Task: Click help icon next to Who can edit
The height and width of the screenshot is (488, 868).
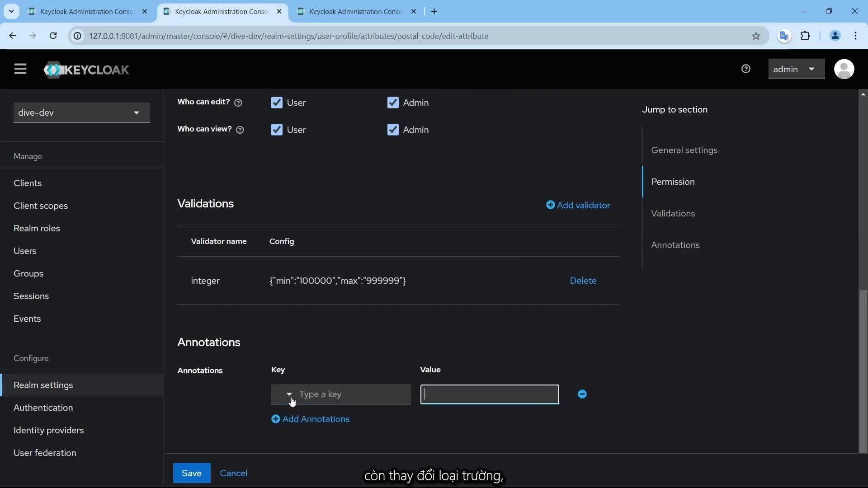Action: click(238, 103)
